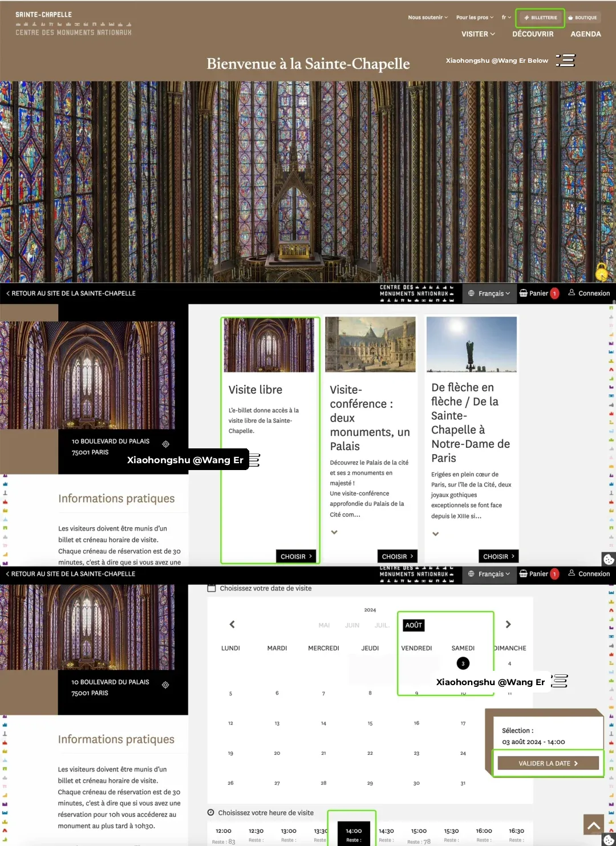Choose CHOISIR under Visite libre
The image size is (616, 846).
[296, 556]
